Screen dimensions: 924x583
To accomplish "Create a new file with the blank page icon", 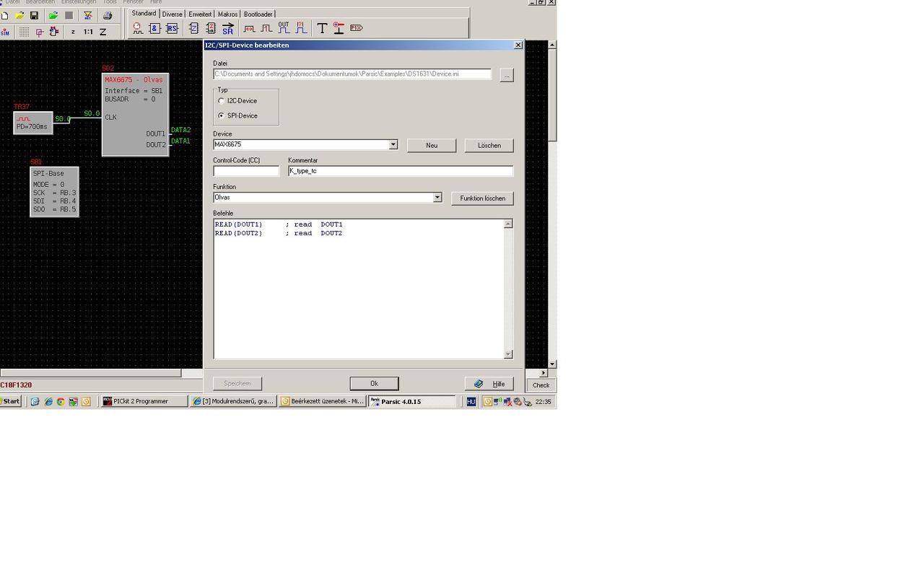I will click(x=5, y=15).
